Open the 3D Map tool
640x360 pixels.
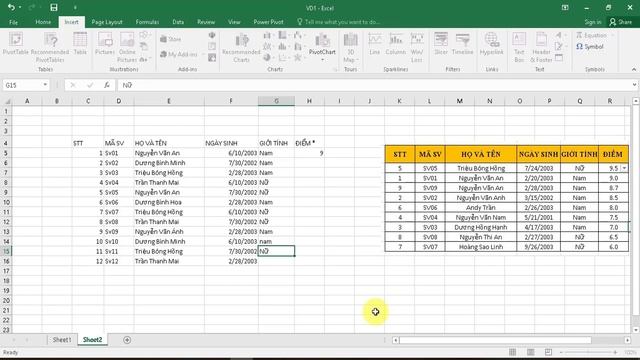click(x=350, y=47)
